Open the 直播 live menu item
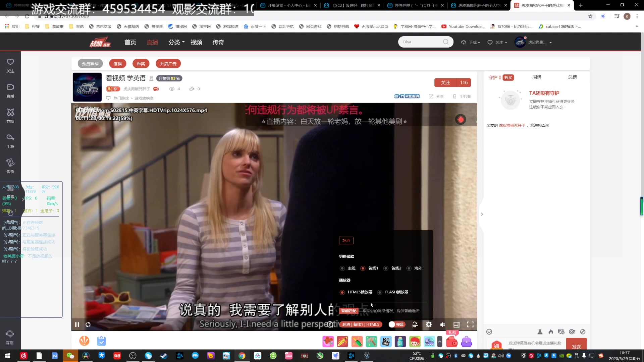This screenshot has height=362, width=644. point(152,42)
